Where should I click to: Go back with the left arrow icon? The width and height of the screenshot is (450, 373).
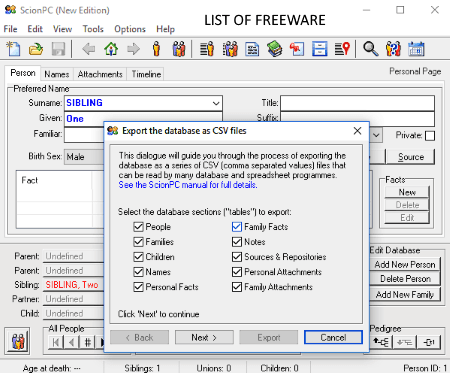pos(89,49)
